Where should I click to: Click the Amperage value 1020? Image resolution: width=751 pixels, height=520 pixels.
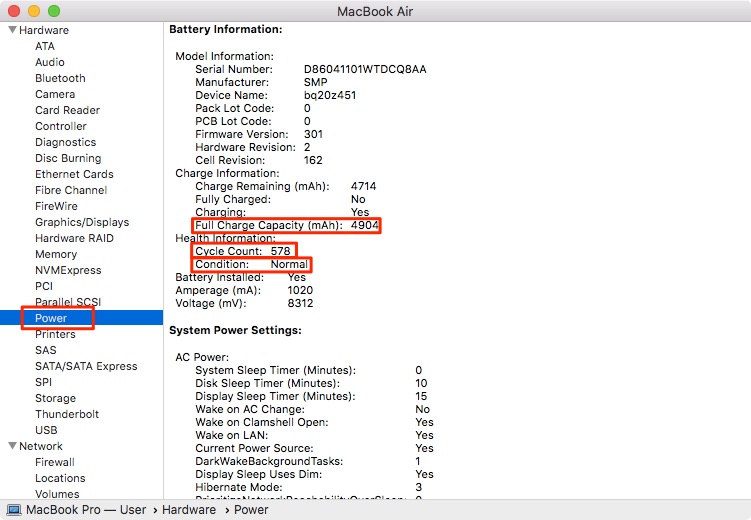pyautogui.click(x=300, y=291)
